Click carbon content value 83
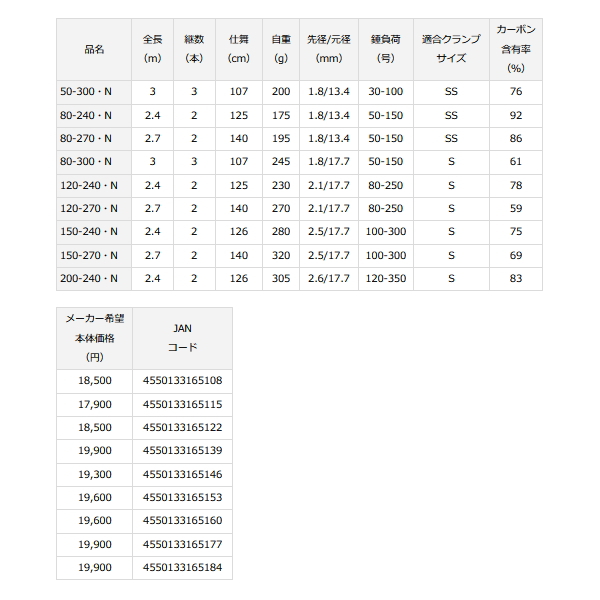600x600 pixels. click(516, 279)
